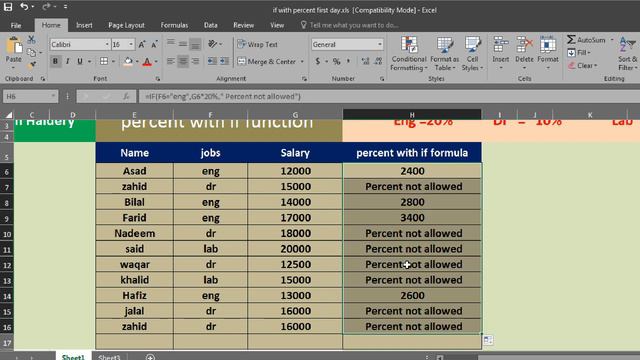Open Sort & Filter
This screenshot has height=360, width=640.
pyautogui.click(x=628, y=53)
